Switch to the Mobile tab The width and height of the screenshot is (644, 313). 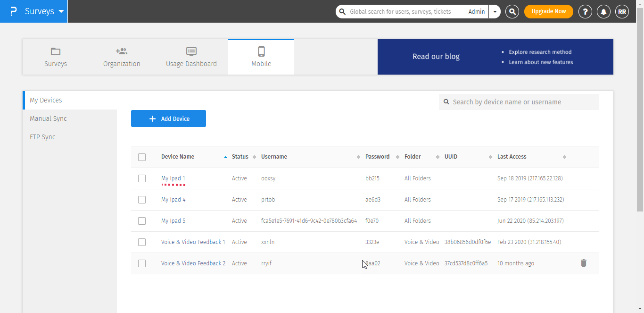pyautogui.click(x=261, y=57)
